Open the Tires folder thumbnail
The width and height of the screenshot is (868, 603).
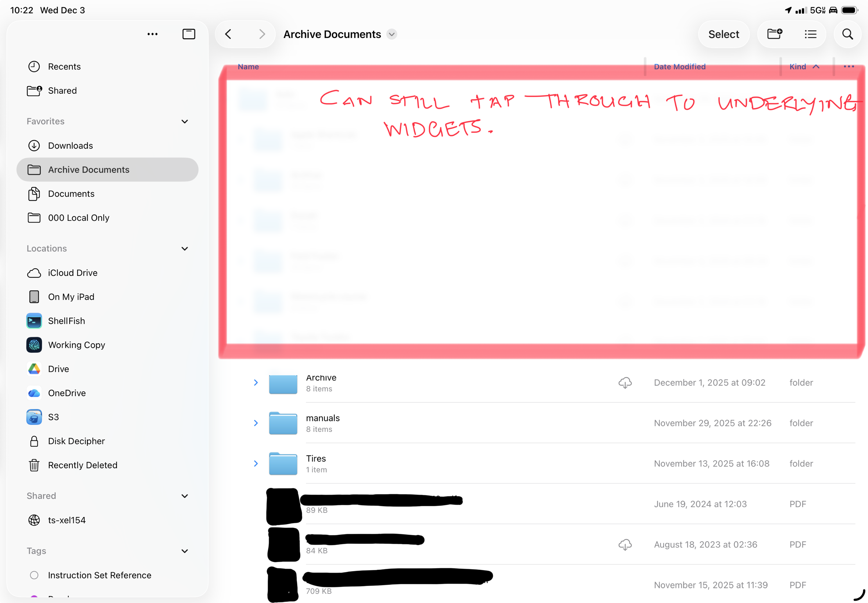pyautogui.click(x=283, y=463)
